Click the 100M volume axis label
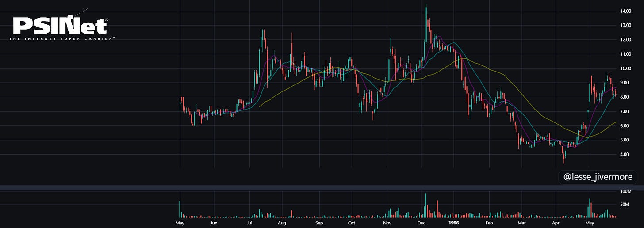This screenshot has height=228, width=644. click(x=626, y=192)
